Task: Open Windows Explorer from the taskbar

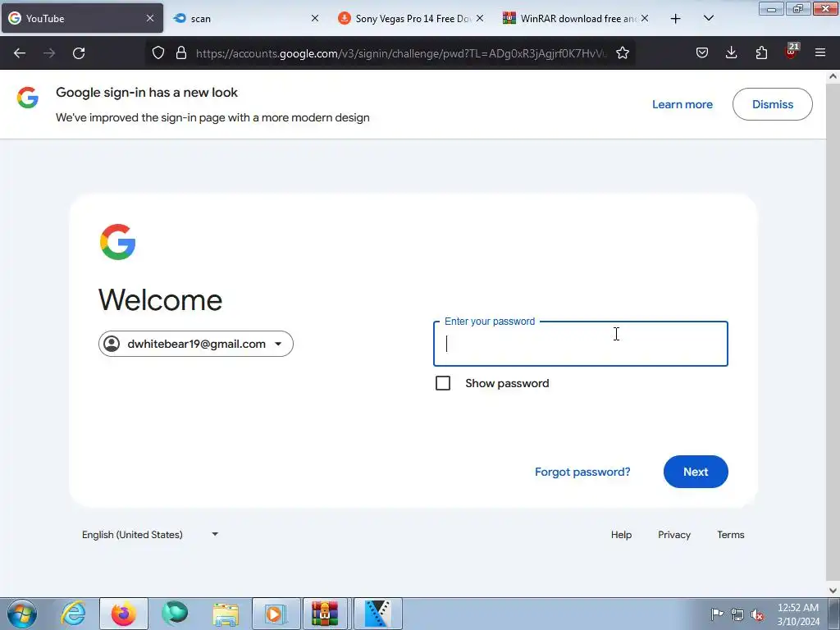Action: 226,614
